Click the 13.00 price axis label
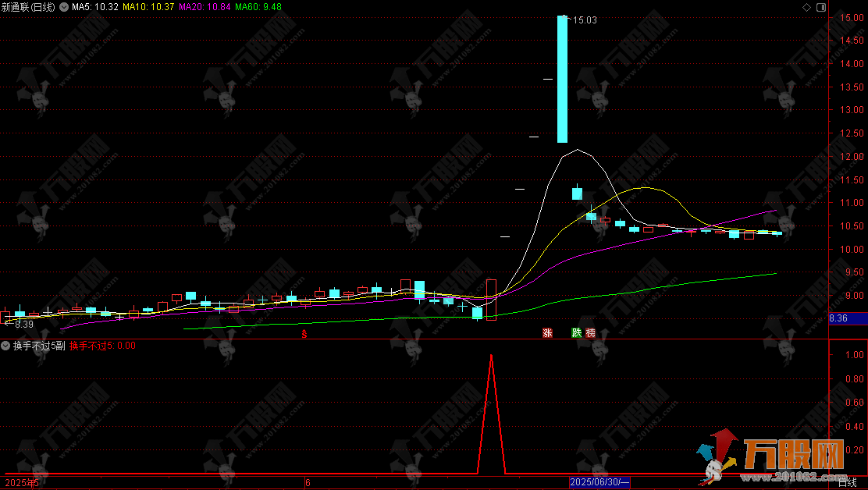This screenshot has height=490, width=868. pos(852,110)
